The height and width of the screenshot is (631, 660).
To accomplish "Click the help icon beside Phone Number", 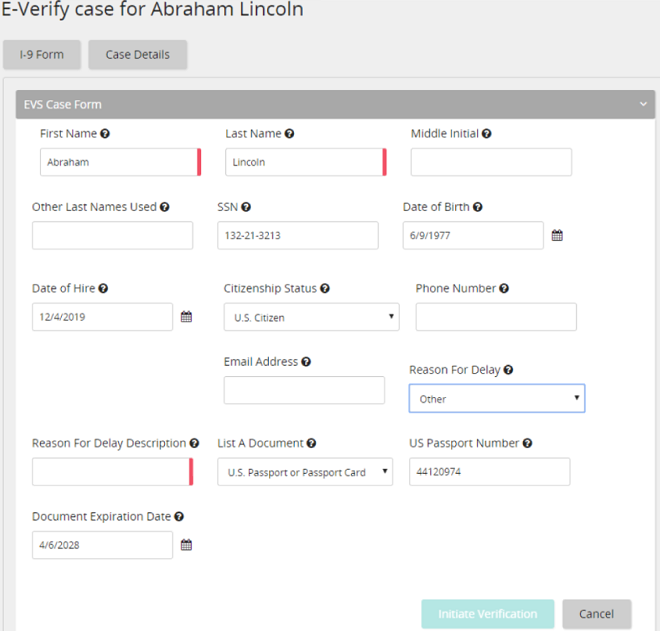I will pos(504,288).
